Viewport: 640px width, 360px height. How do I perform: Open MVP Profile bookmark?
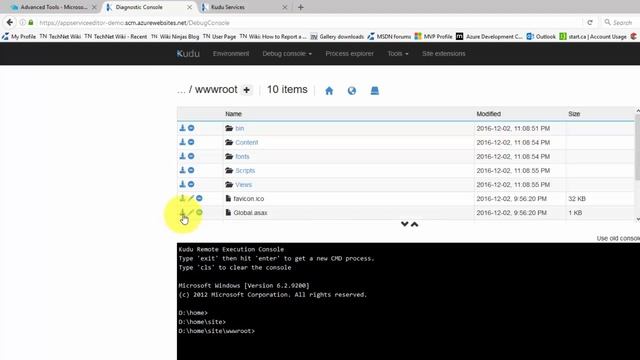click(x=433, y=36)
